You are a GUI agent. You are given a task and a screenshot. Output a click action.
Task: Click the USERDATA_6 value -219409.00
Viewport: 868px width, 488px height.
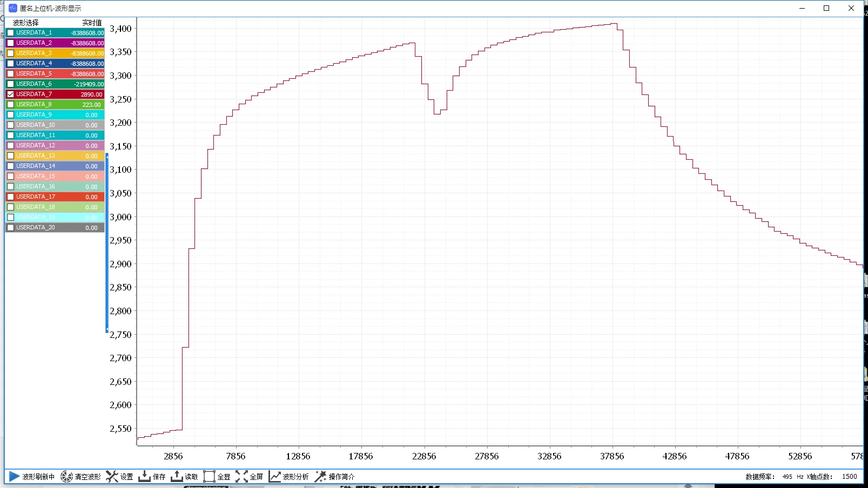[x=89, y=84]
